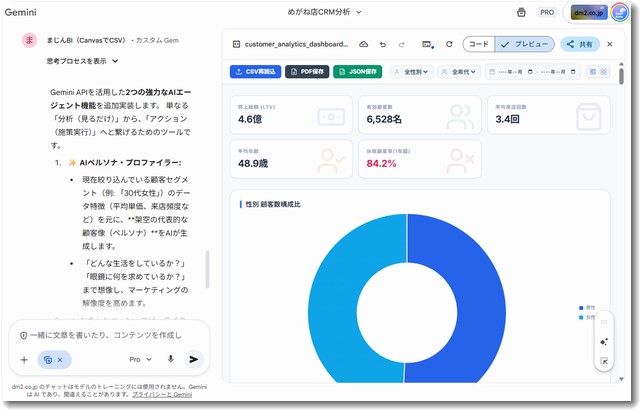
Task: Refresh the canvas preview
Action: 449,44
